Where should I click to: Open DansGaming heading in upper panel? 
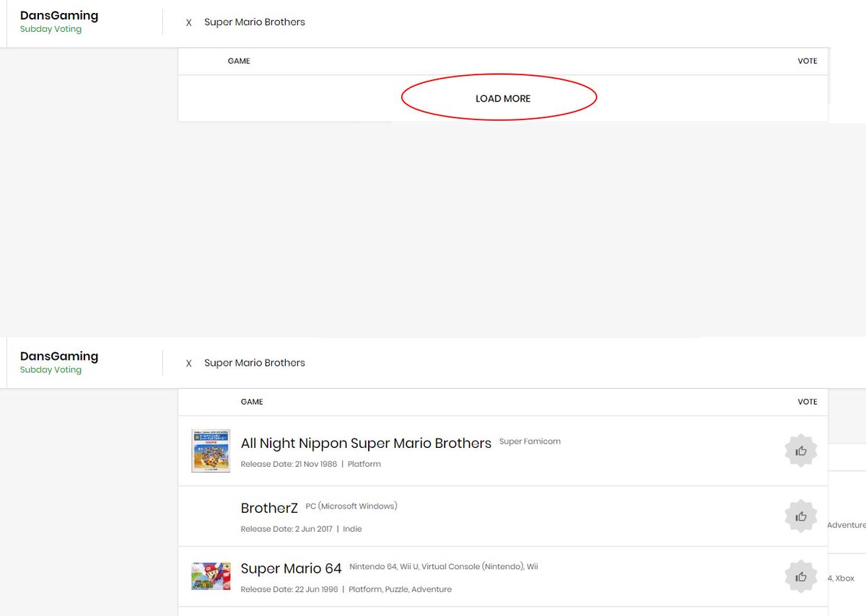tap(59, 15)
